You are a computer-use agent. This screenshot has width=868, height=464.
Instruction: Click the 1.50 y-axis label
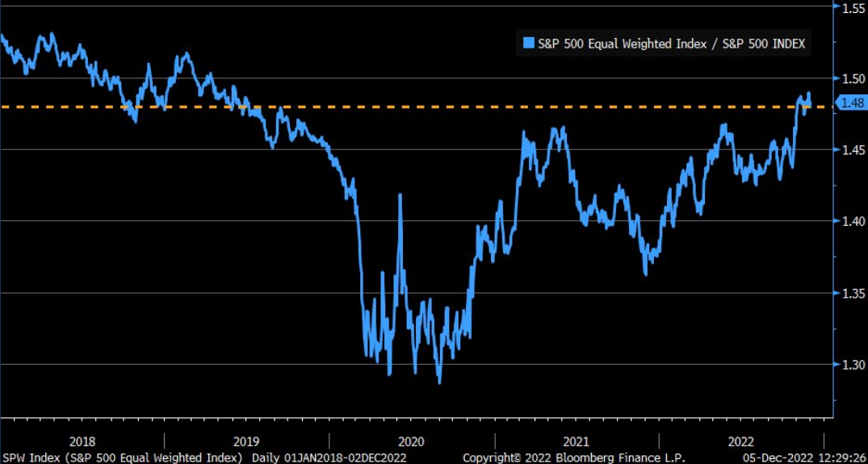pos(853,78)
